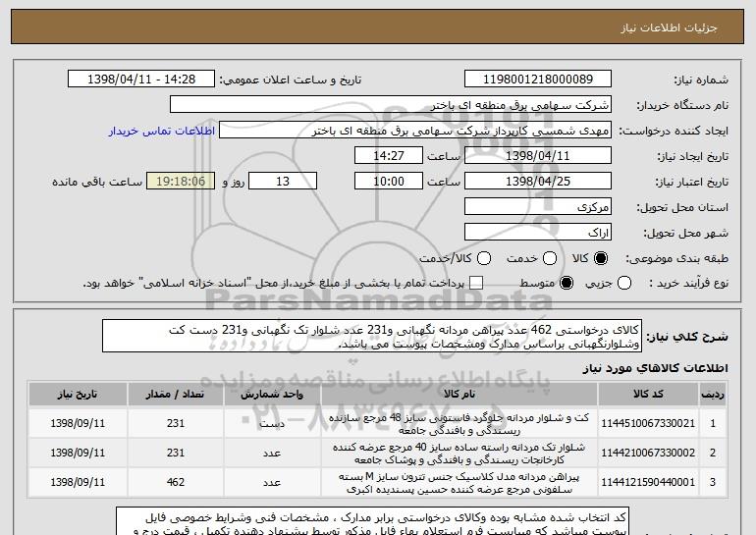This screenshot has width=756, height=535.
Task: Click the buyer organization name field
Action: 391,105
